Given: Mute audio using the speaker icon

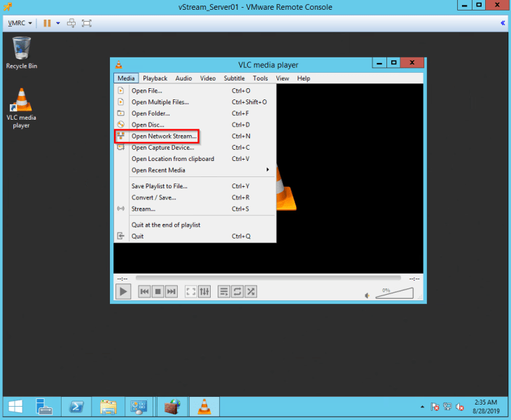Looking at the screenshot, I should [367, 295].
